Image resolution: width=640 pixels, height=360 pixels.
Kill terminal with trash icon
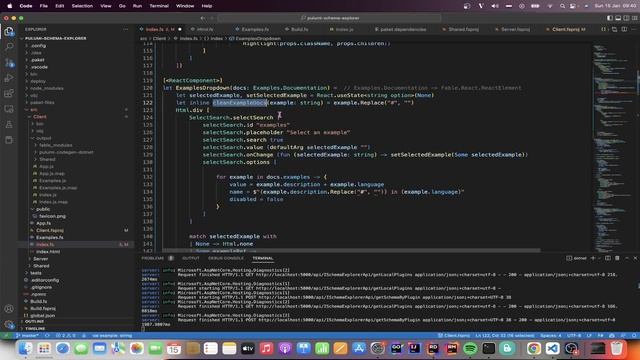tap(617, 258)
